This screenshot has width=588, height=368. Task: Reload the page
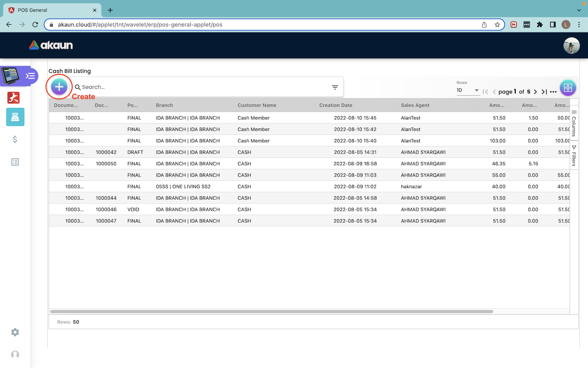coord(35,25)
